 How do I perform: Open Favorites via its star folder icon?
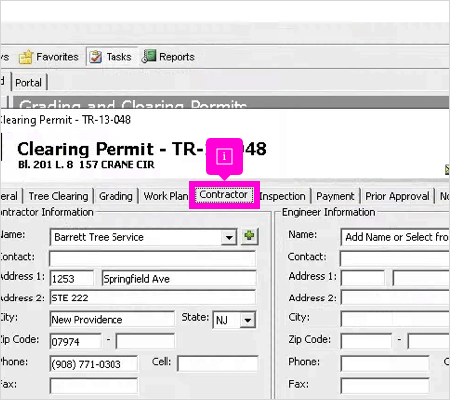point(26,57)
